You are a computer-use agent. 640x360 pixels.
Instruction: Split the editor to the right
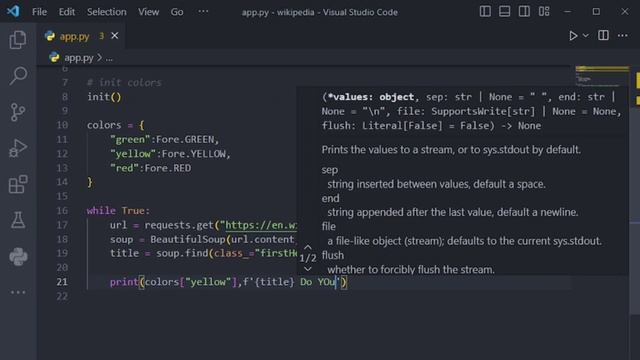pyautogui.click(x=603, y=36)
